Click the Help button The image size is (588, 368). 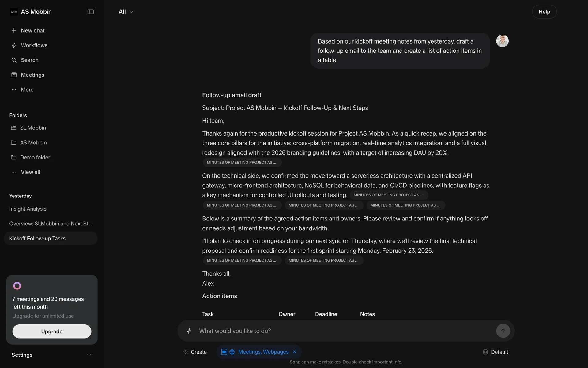tap(544, 12)
